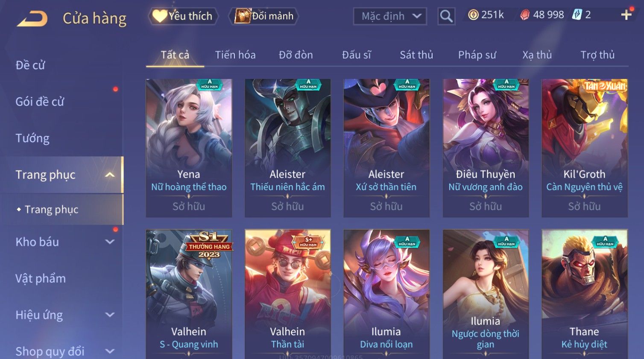Click the blue voucher ticket icon

[577, 15]
